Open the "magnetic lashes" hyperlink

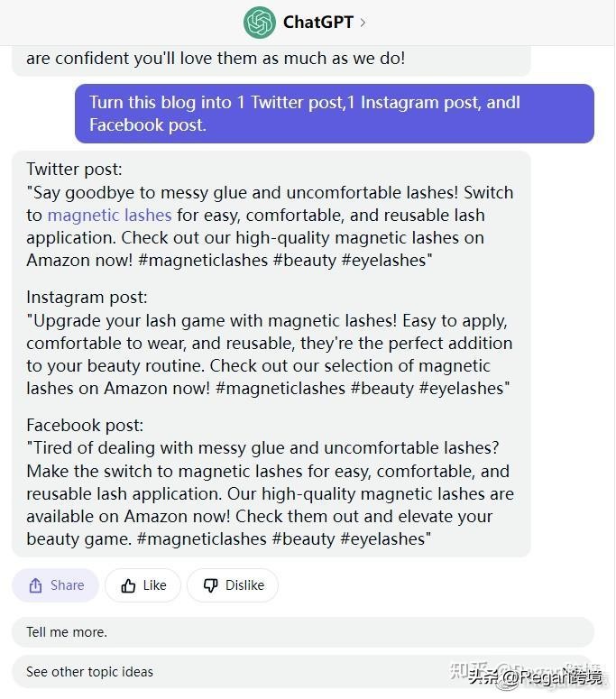coord(109,216)
